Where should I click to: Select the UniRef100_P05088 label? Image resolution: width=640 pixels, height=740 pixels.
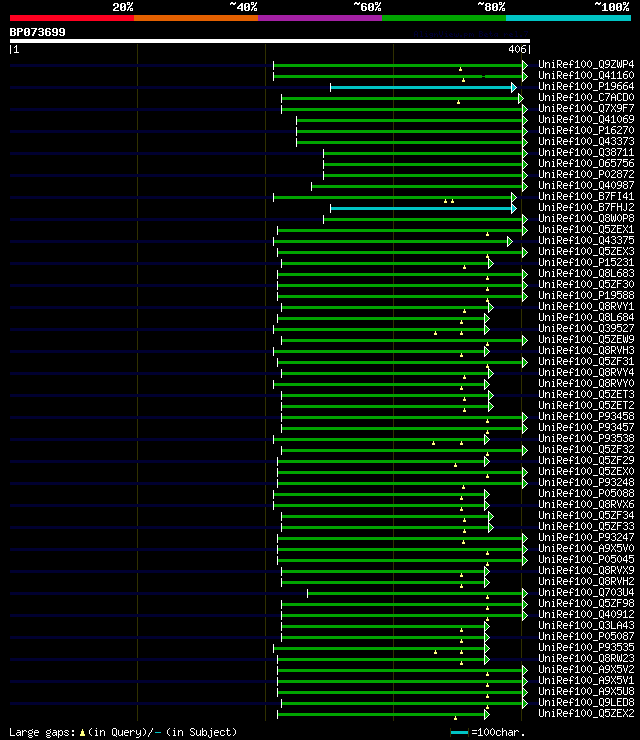coord(586,494)
